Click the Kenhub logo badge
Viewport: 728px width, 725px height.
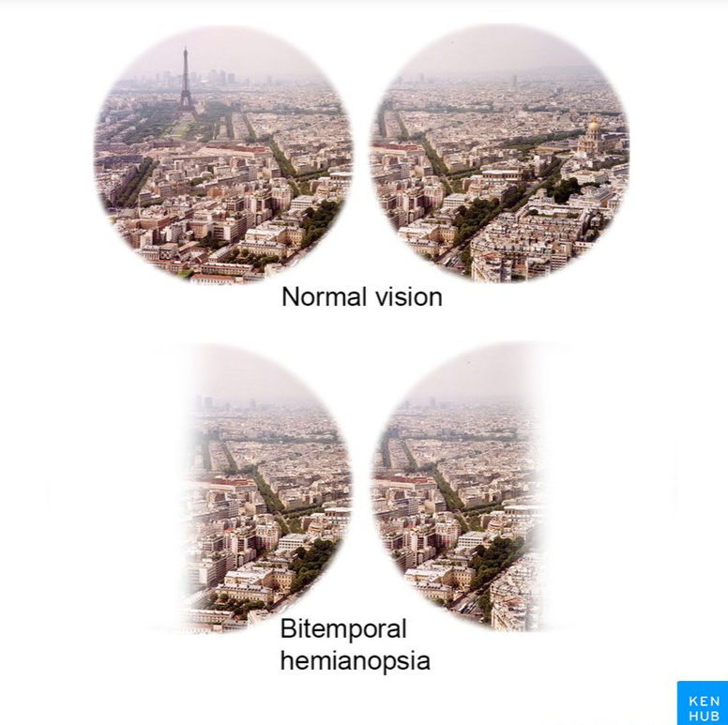click(x=702, y=702)
